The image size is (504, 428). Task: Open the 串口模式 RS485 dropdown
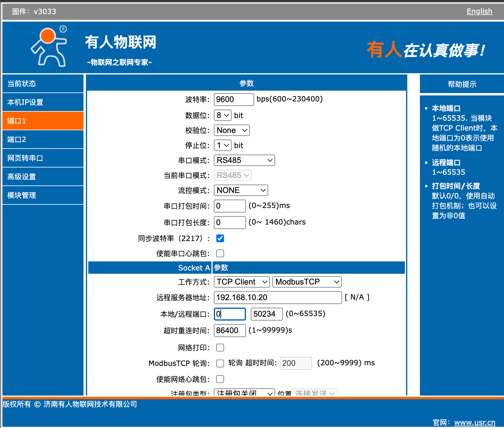coord(244,160)
